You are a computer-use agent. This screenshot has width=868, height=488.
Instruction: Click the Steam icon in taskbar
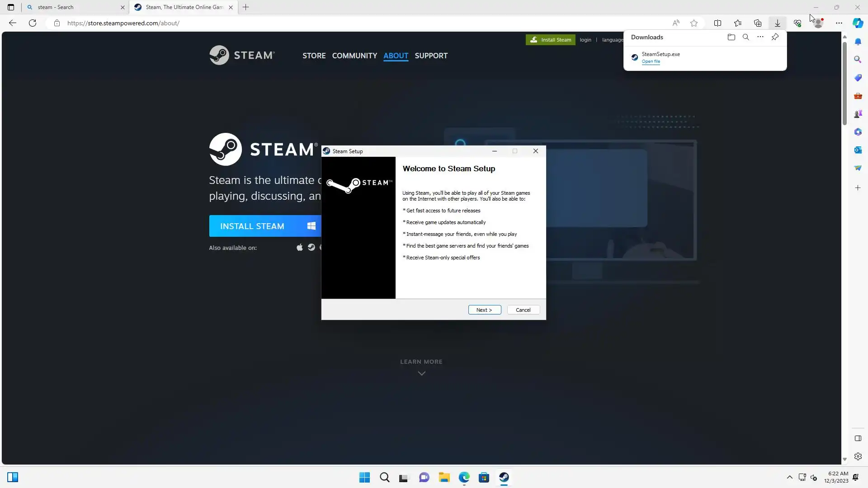(x=504, y=477)
